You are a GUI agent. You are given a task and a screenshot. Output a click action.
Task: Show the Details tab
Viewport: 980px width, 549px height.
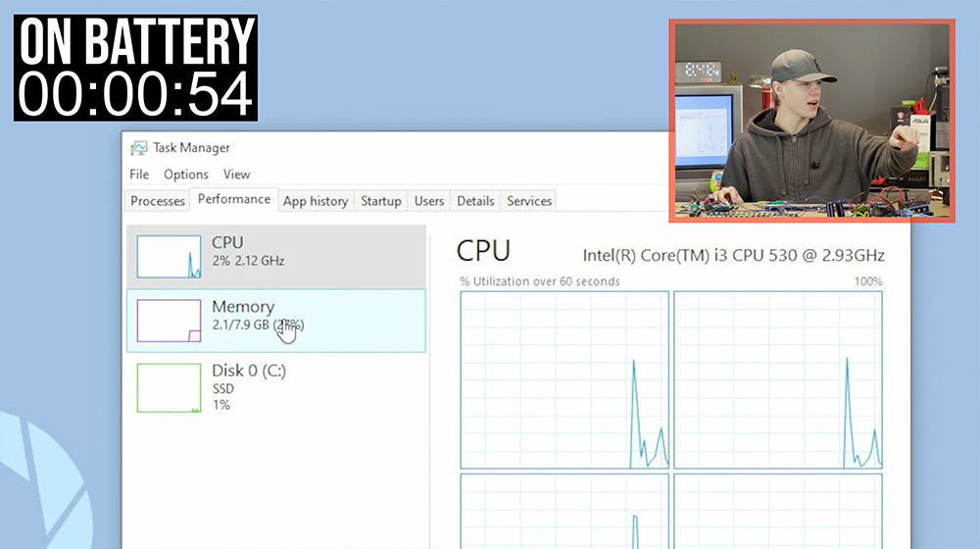[x=475, y=201]
